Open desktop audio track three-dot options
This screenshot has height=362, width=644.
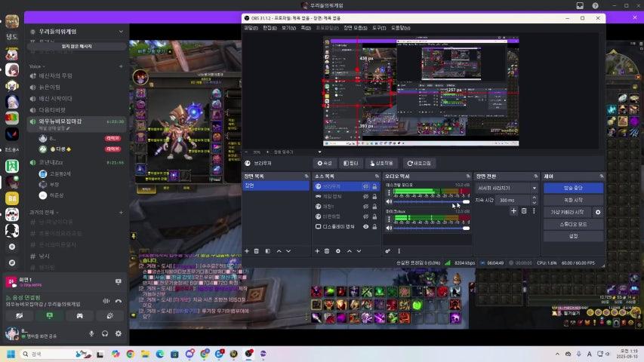[389, 192]
